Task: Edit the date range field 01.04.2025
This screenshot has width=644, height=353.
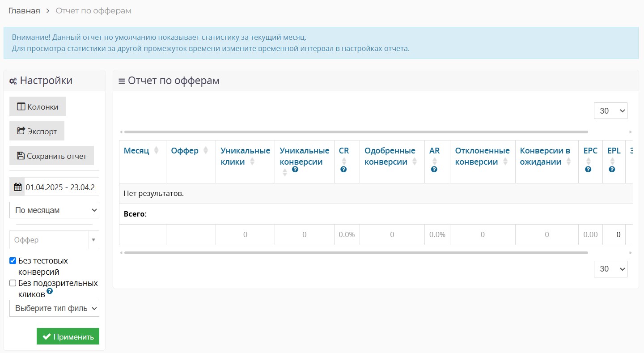Action: coord(61,187)
